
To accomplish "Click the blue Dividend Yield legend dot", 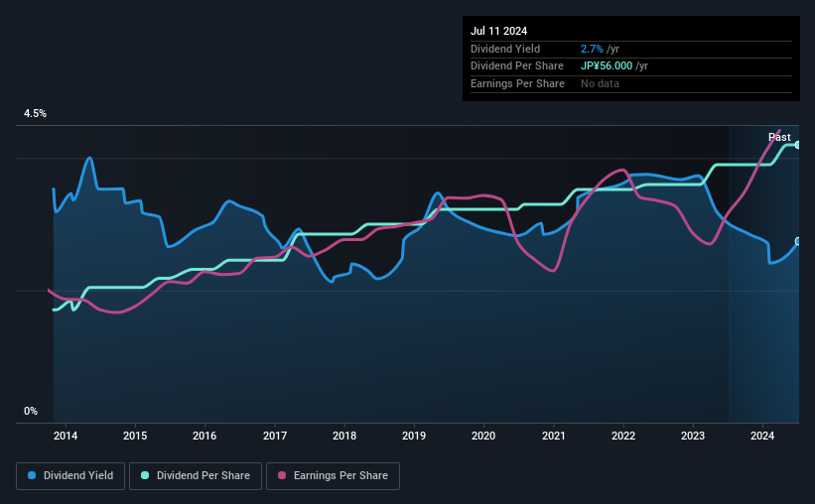I will coord(32,475).
